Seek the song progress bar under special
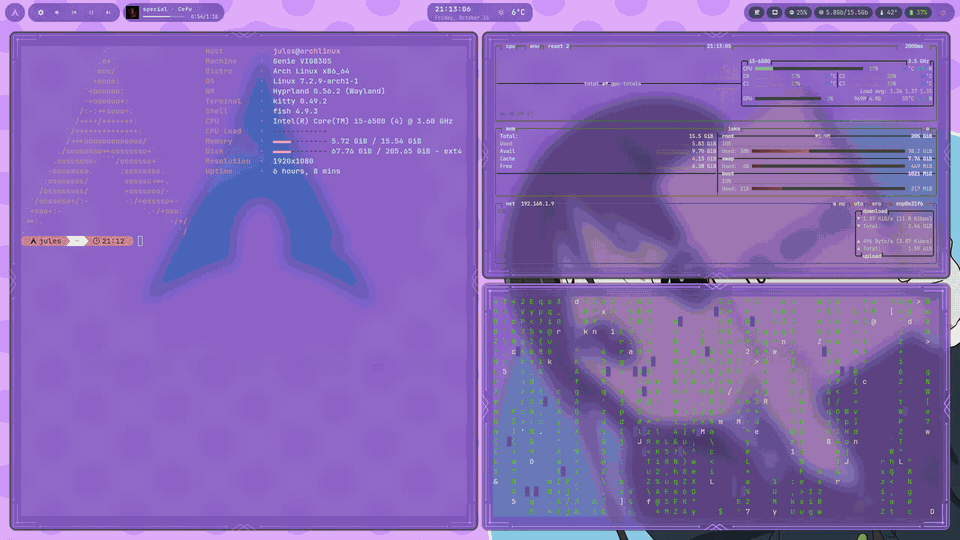The height and width of the screenshot is (540, 960). tap(163, 17)
